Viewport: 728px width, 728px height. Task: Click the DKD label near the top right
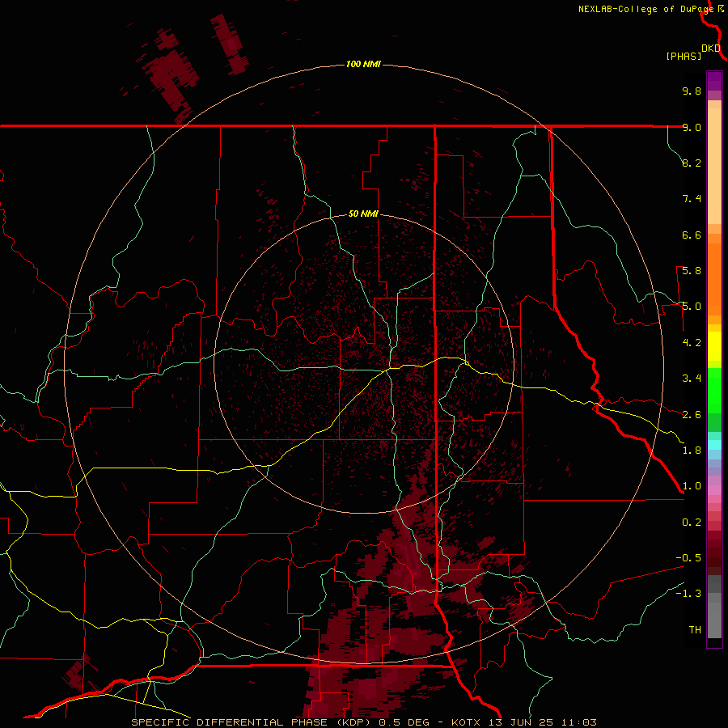coord(711,48)
